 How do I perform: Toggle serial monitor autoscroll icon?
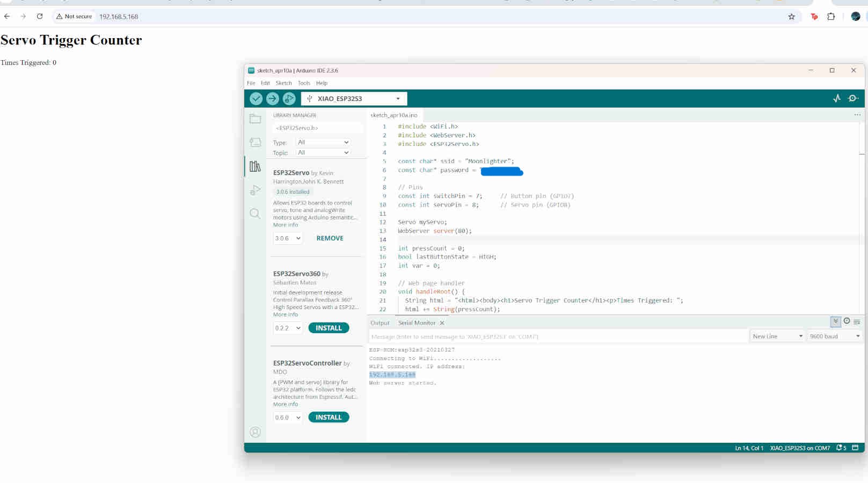coord(836,321)
